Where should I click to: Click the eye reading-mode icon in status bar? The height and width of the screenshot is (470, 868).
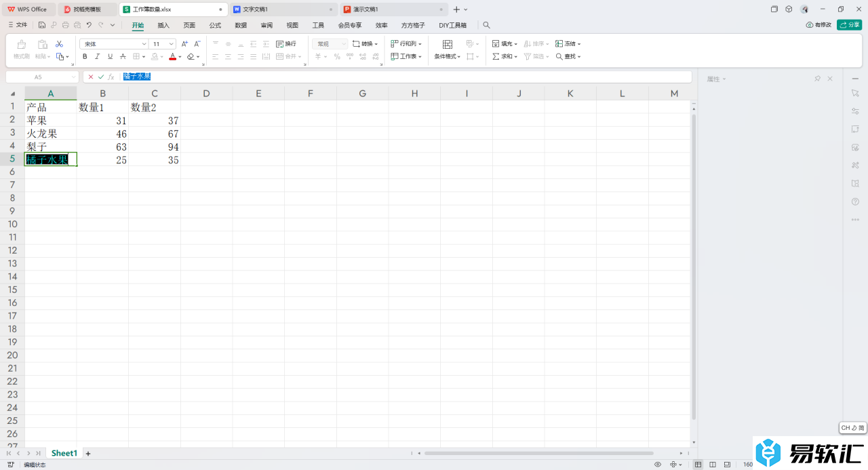pos(658,465)
